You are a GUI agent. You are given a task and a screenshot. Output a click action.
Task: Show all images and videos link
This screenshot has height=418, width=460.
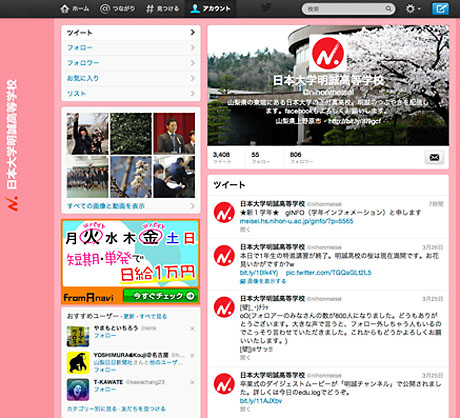106,206
